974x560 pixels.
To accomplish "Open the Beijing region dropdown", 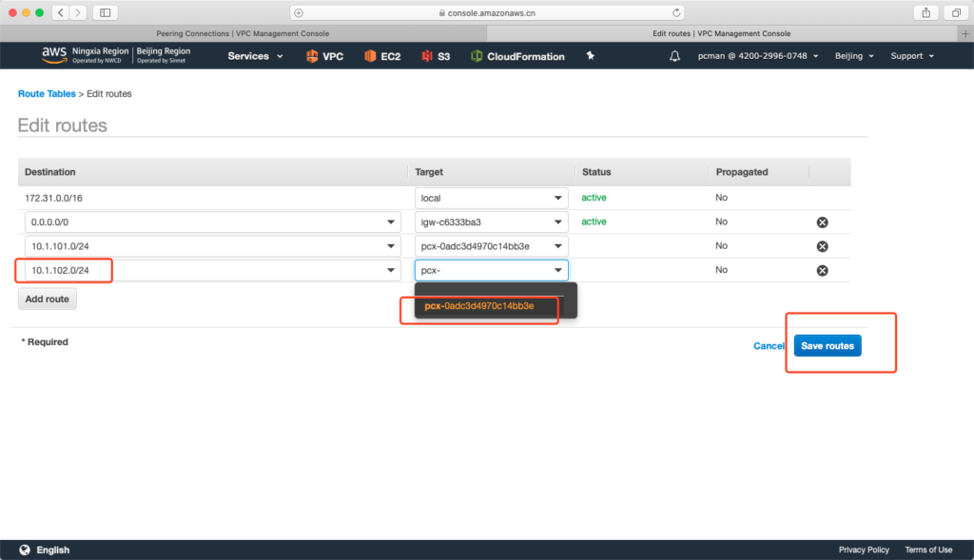I will pos(854,56).
